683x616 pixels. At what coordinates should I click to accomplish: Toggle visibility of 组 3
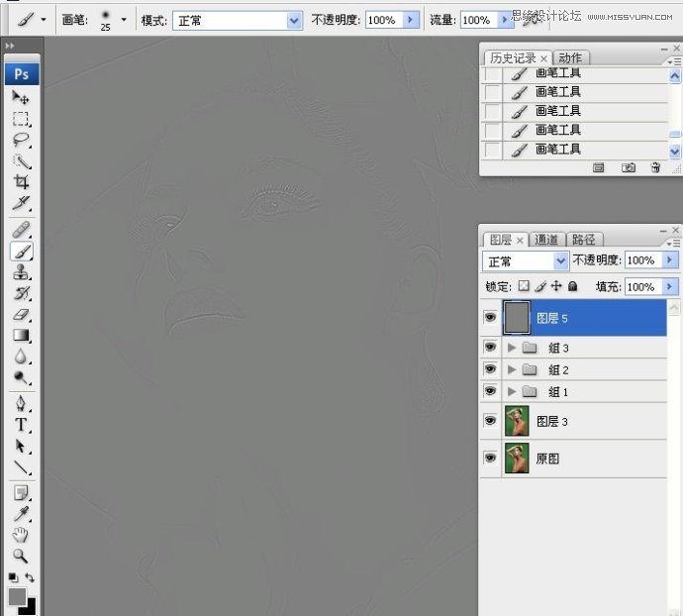(490, 347)
